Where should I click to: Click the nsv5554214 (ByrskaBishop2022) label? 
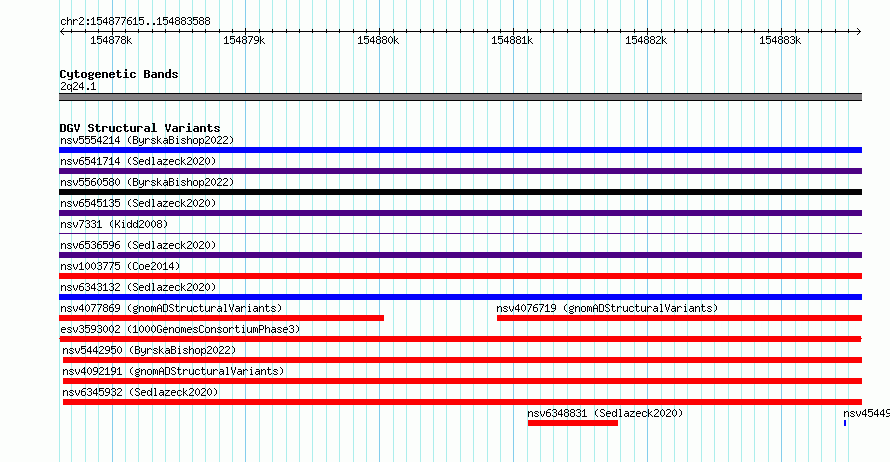coord(147,140)
